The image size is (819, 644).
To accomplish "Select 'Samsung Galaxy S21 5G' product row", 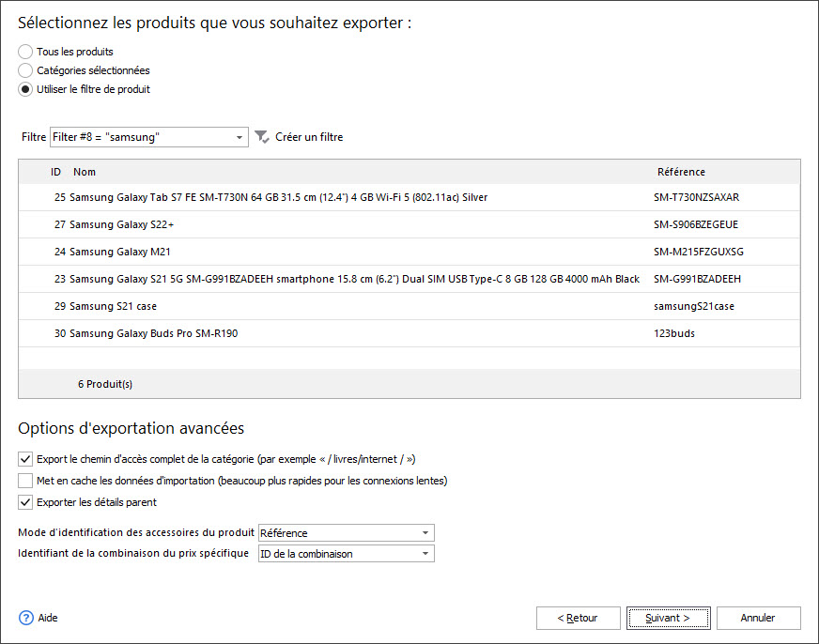I will (409, 279).
